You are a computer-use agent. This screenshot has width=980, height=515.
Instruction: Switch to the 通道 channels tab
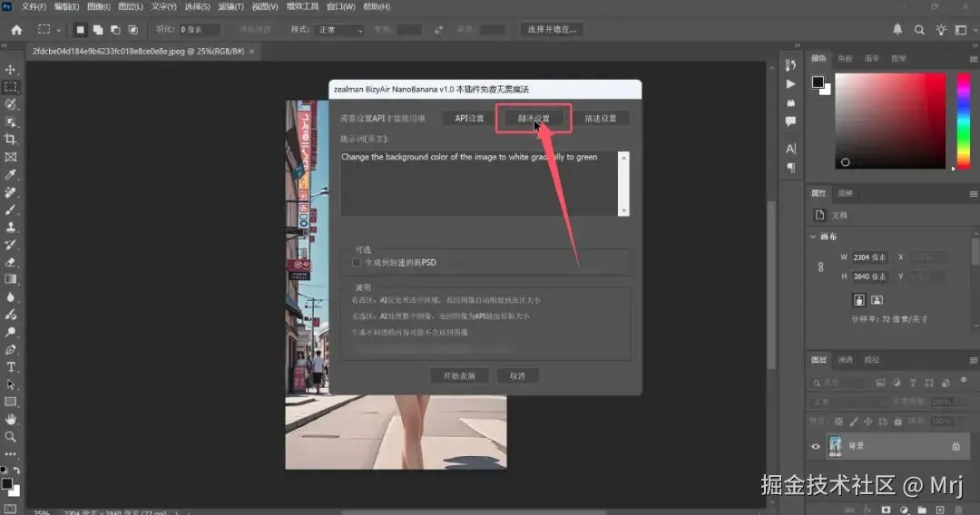click(845, 360)
